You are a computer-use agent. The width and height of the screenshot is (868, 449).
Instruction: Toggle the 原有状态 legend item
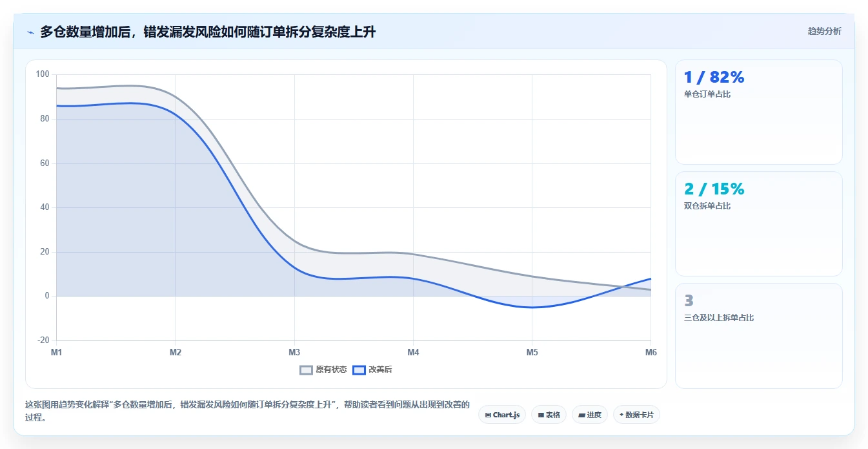[x=323, y=370]
